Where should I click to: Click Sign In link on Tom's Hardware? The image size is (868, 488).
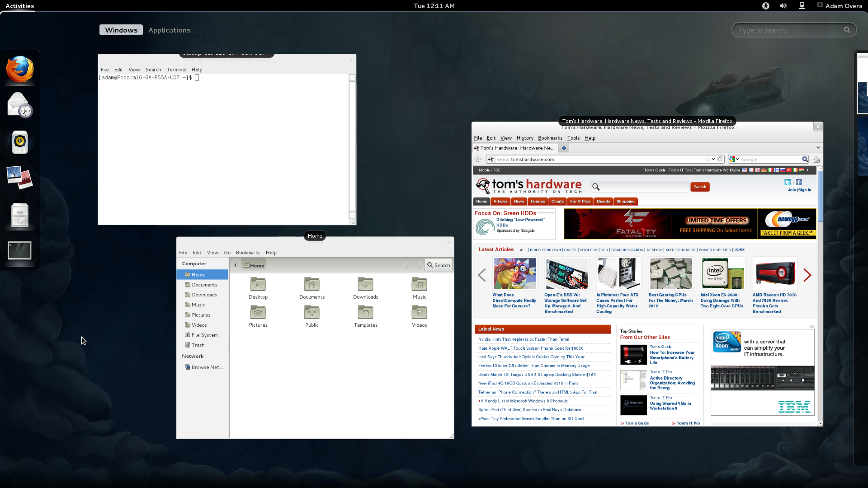pyautogui.click(x=805, y=190)
